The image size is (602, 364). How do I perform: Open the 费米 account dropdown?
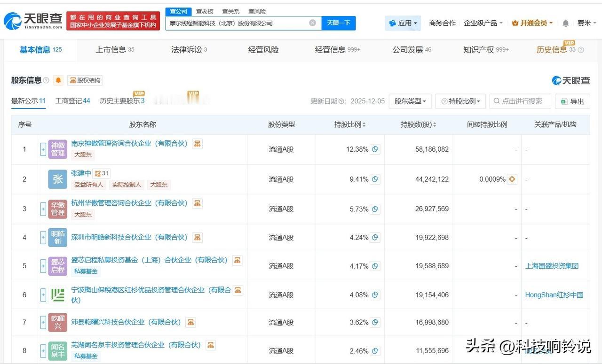click(586, 23)
